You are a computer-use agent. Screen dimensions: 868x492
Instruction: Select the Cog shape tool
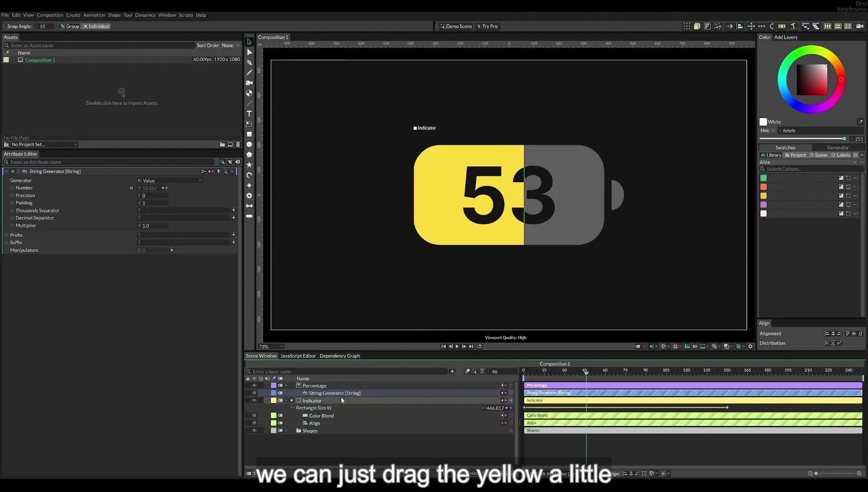(249, 195)
